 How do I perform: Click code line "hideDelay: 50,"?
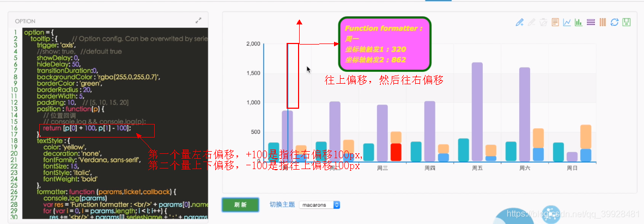point(58,64)
